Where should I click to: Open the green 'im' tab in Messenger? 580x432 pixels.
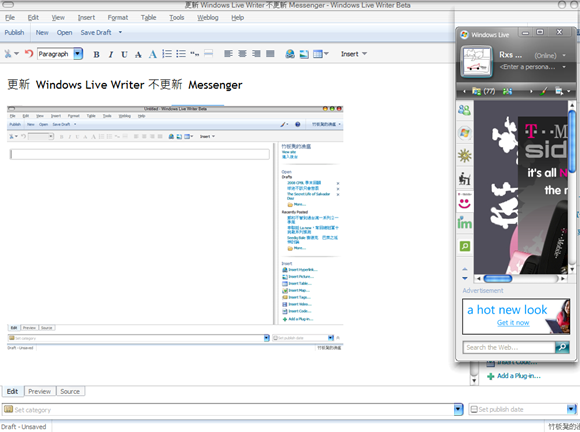tap(465, 223)
